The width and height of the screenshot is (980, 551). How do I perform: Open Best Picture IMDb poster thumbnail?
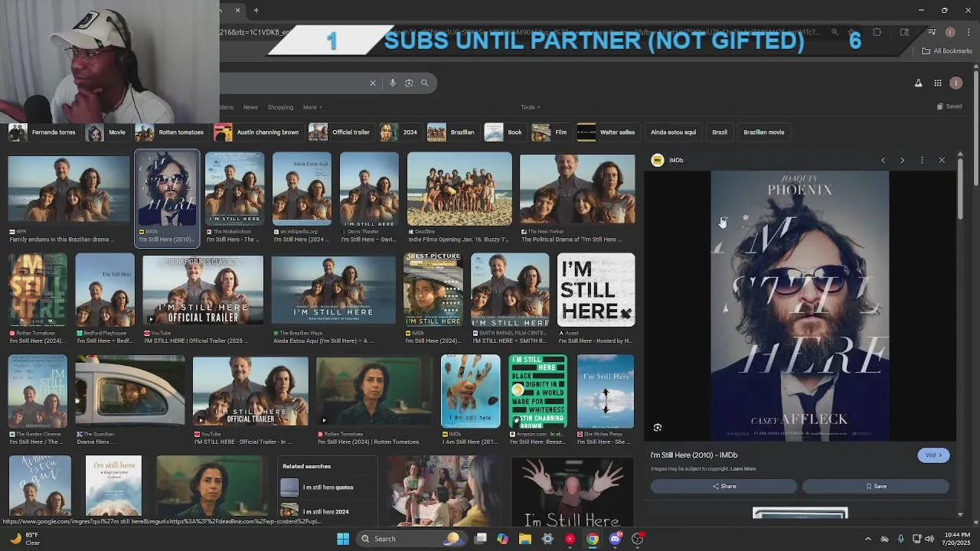pos(433,291)
